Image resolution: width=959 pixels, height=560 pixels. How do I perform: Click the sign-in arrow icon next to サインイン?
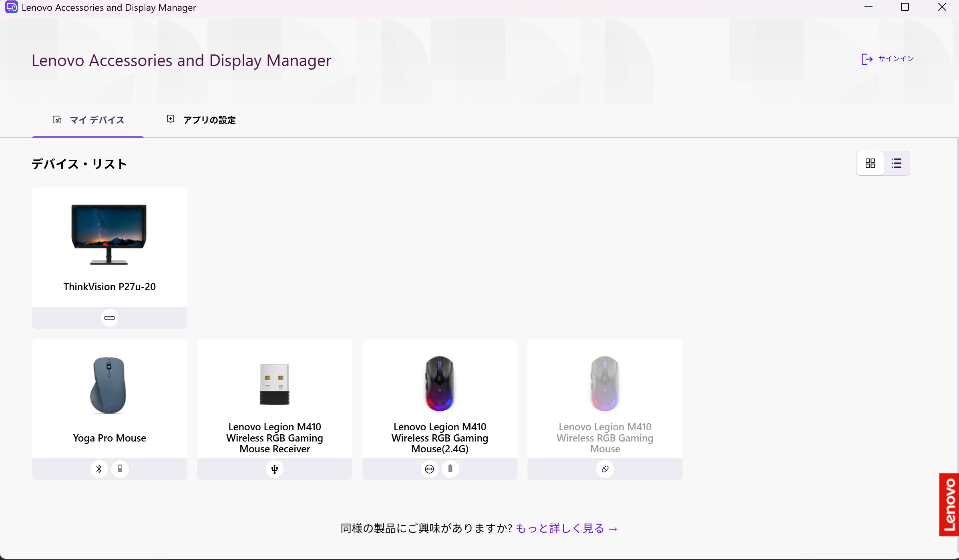point(867,59)
